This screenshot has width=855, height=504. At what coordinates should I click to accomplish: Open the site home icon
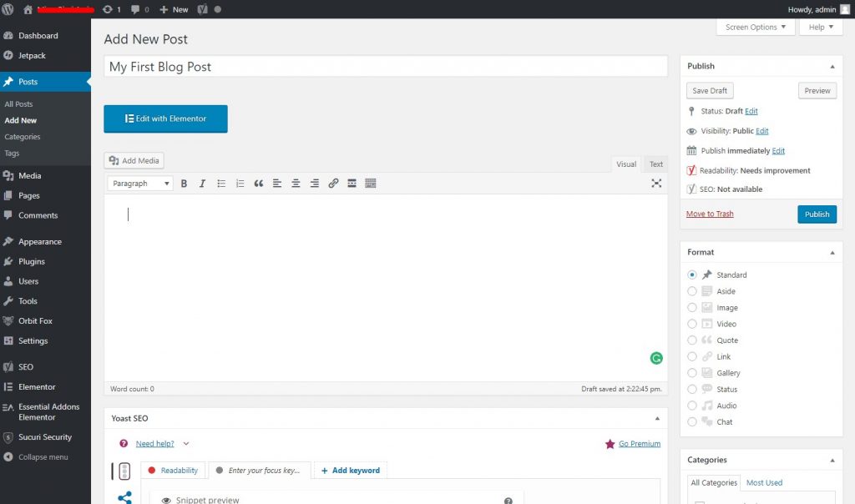point(28,9)
